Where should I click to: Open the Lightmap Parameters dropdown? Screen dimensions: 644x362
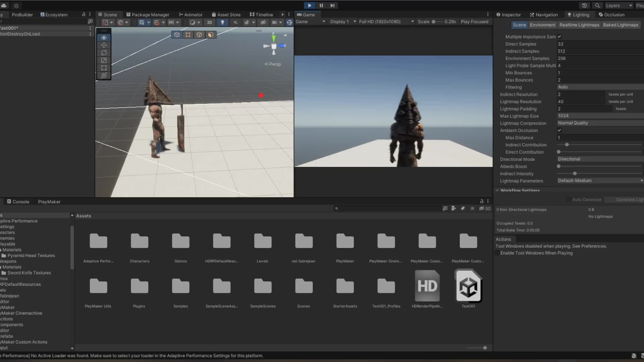[597, 180]
